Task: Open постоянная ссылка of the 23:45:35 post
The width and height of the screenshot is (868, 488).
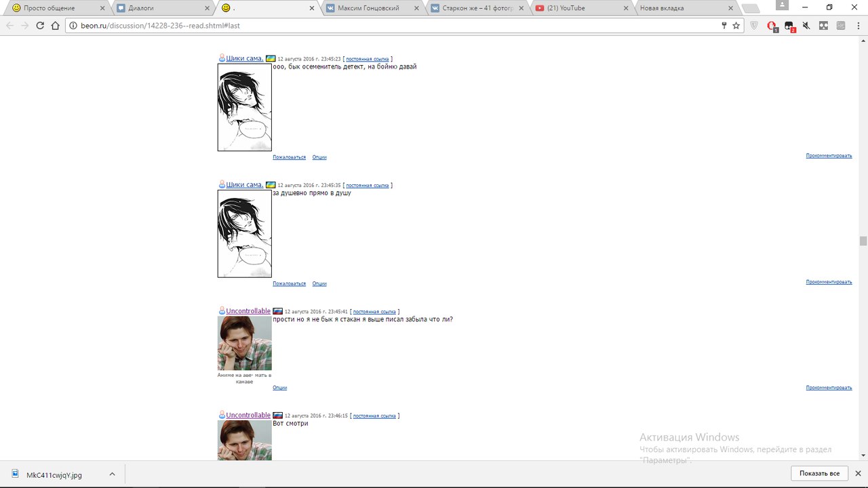Action: (368, 185)
